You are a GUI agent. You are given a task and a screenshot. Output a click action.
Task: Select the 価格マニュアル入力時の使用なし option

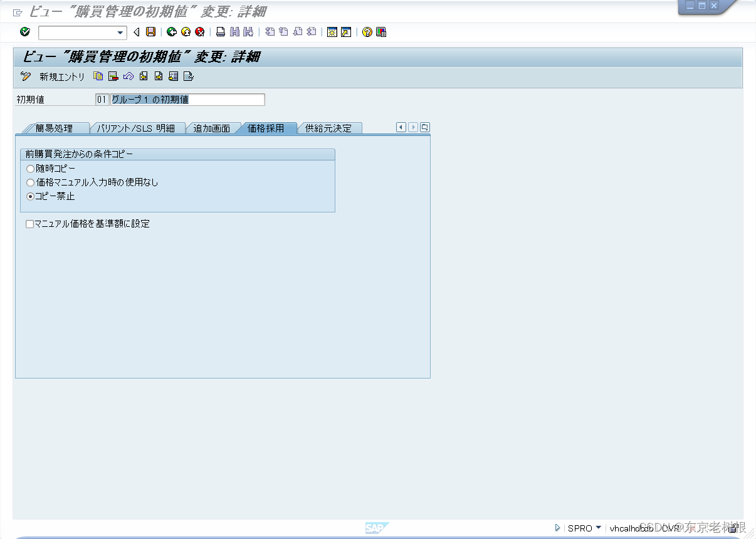(x=30, y=182)
